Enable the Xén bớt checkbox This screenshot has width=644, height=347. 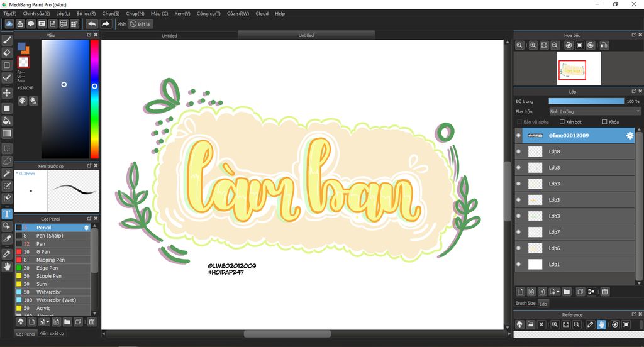click(x=562, y=122)
